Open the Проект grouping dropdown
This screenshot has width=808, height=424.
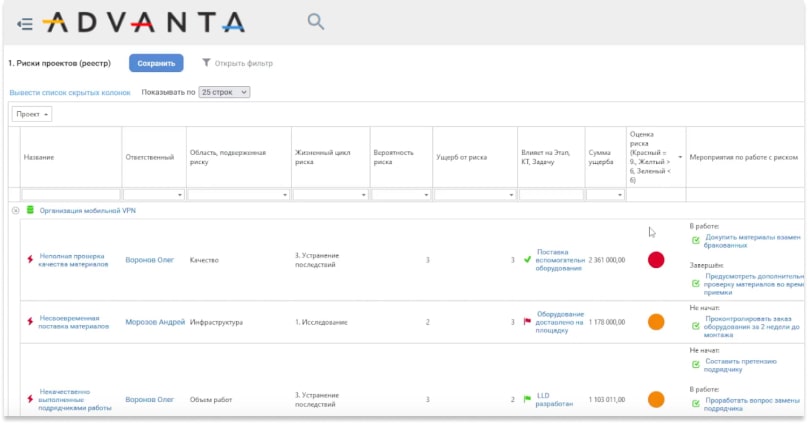pyautogui.click(x=32, y=114)
